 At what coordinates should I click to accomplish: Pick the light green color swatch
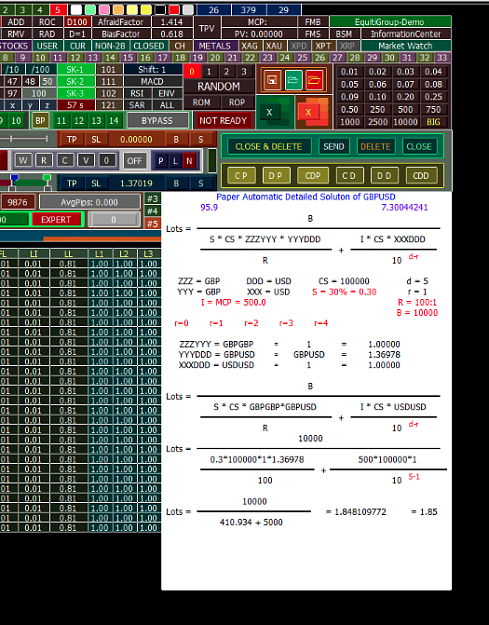pos(90,10)
